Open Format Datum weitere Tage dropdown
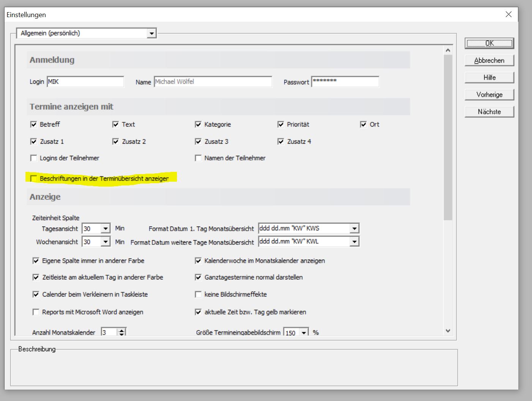 (354, 242)
